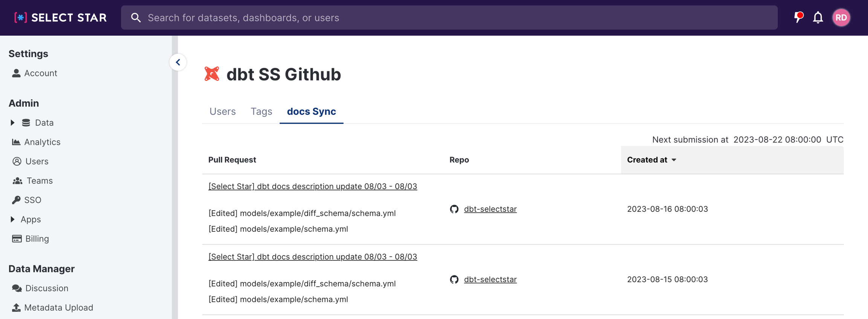The width and height of the screenshot is (868, 319).
Task: Expand the Apps section arrow
Action: tap(13, 219)
